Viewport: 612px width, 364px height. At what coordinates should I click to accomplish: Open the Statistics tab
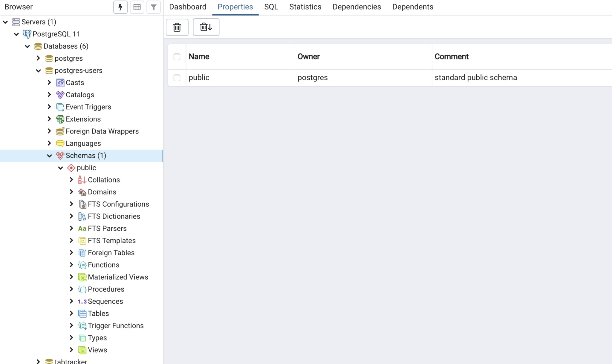[305, 7]
